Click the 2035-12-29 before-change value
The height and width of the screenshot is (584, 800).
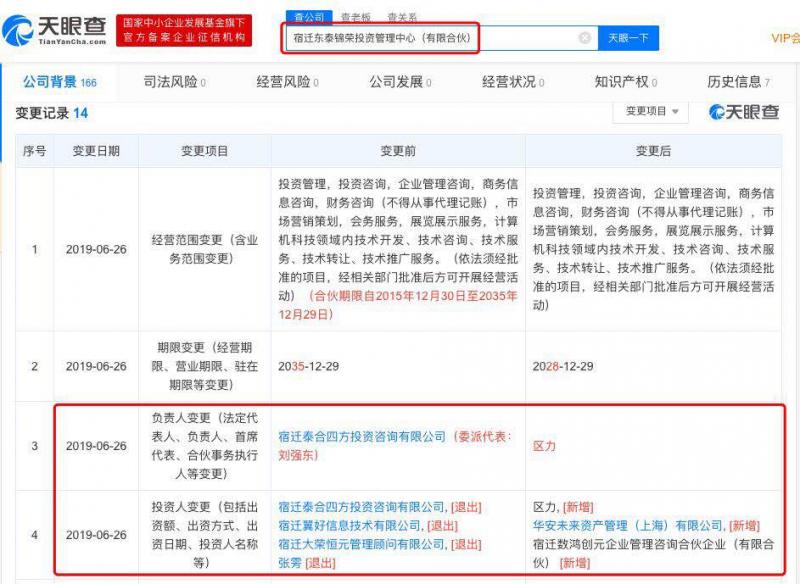[x=309, y=366]
